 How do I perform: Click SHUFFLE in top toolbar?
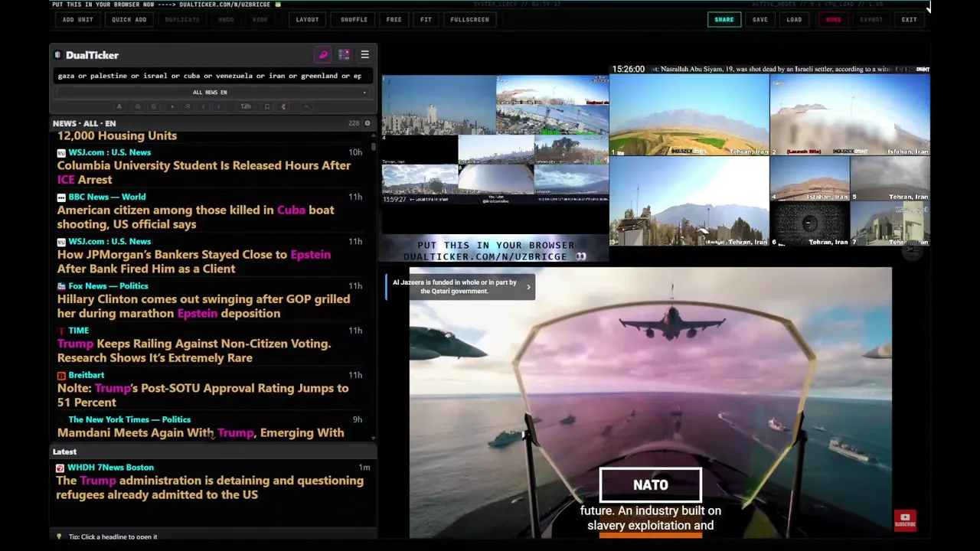coord(354,20)
